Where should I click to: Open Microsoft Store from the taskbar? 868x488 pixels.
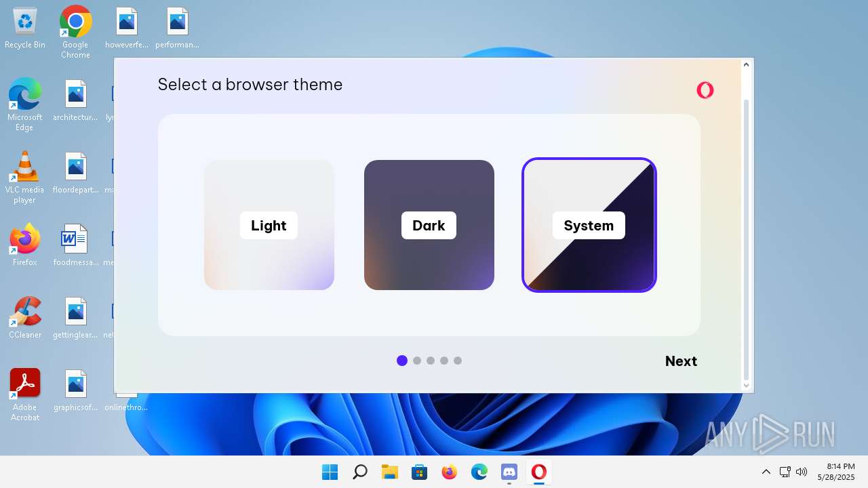point(420,472)
